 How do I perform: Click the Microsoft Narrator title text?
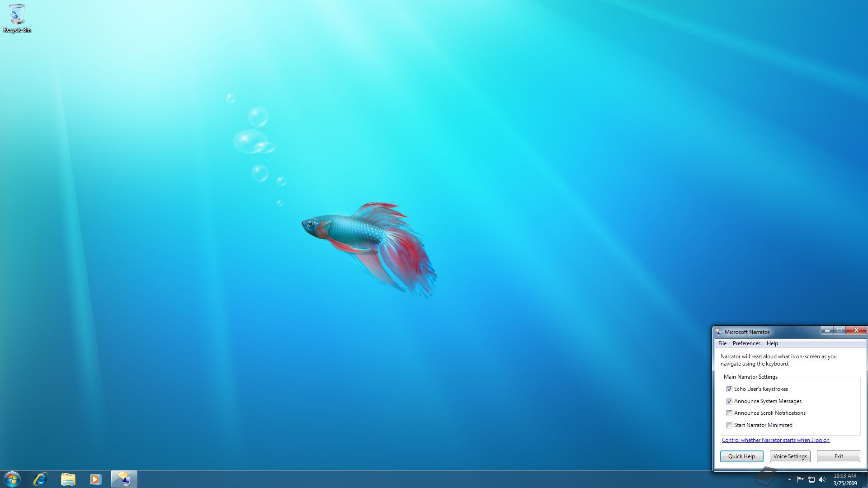pyautogui.click(x=747, y=332)
